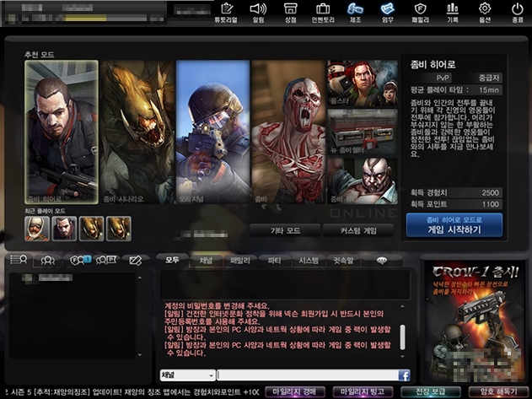This screenshot has height=399, width=532.
Task: Open the 마일리지 경매 button
Action: [x=295, y=392]
